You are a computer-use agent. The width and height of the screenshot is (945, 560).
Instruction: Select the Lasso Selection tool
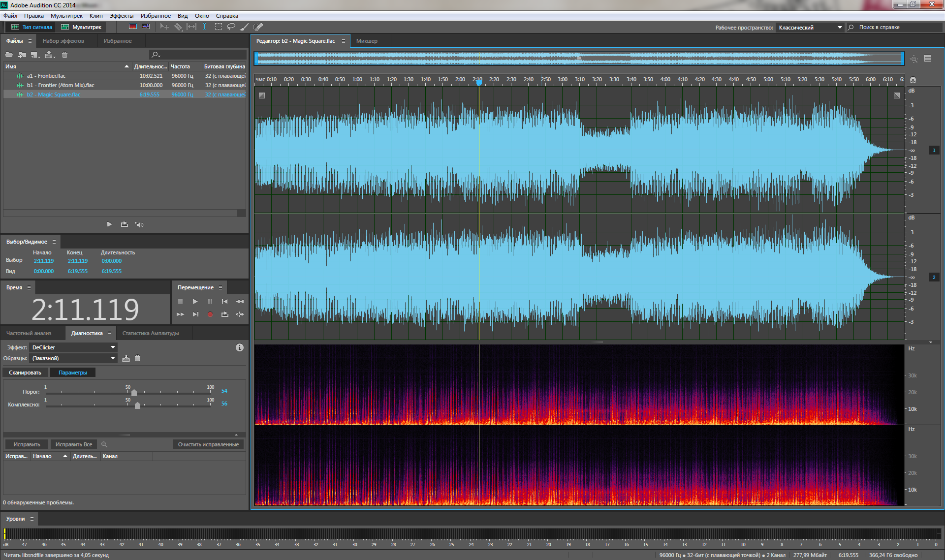231,27
